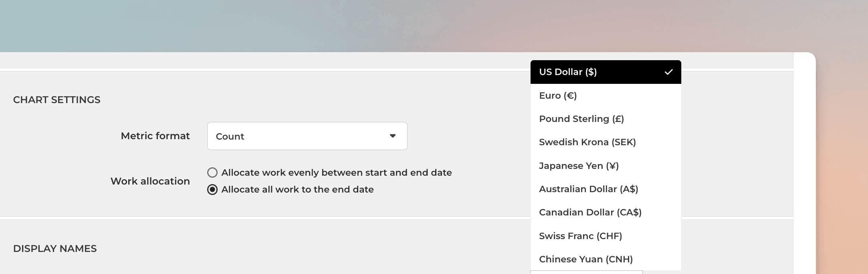Click the CHART SETTINGS heading

[x=57, y=100]
